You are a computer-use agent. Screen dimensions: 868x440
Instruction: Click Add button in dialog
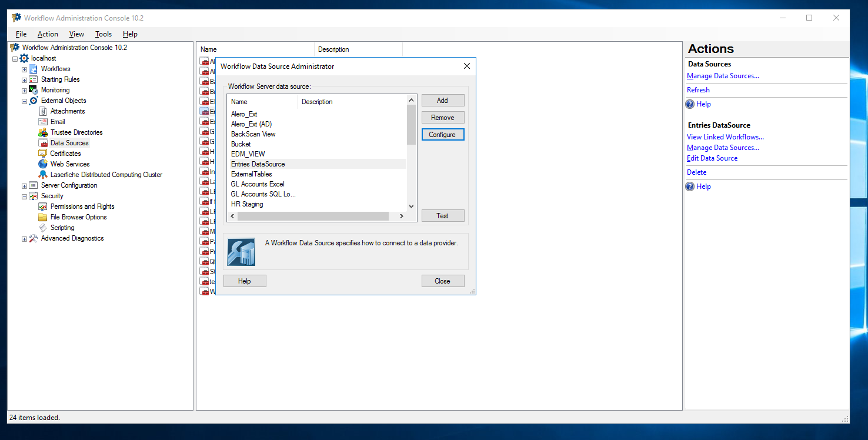pos(443,101)
